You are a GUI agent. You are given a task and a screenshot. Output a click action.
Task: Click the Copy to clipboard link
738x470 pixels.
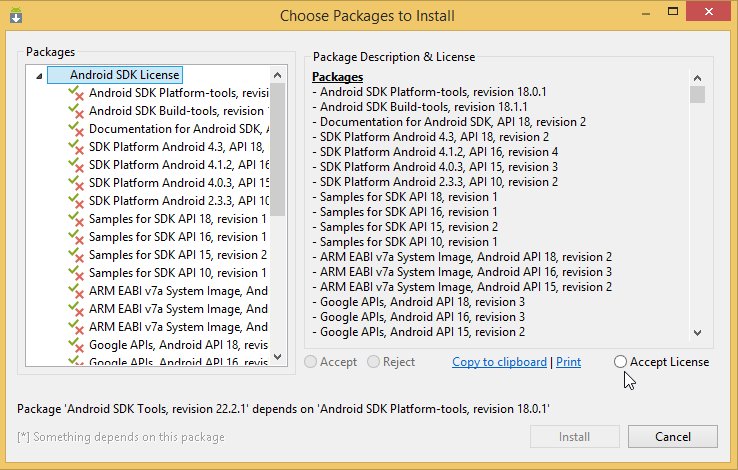click(x=499, y=362)
